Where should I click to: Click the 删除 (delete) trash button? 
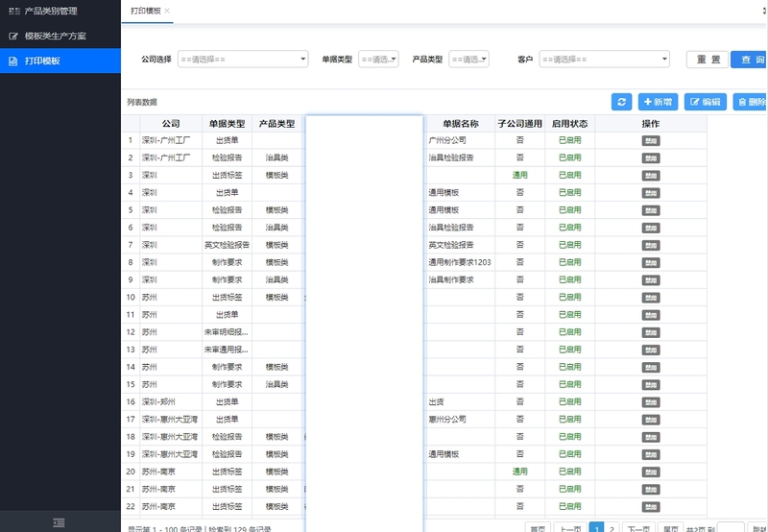[750, 102]
